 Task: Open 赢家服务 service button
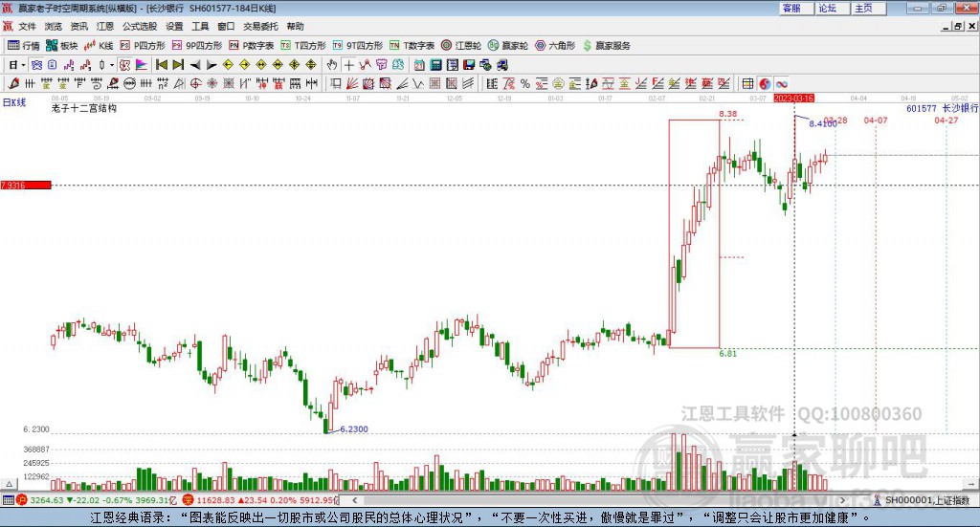coord(606,46)
